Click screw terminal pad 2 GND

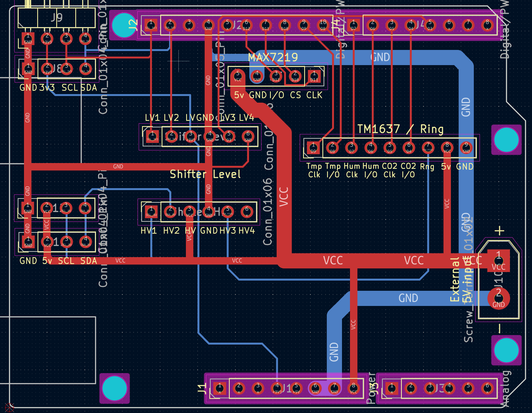pos(498,299)
